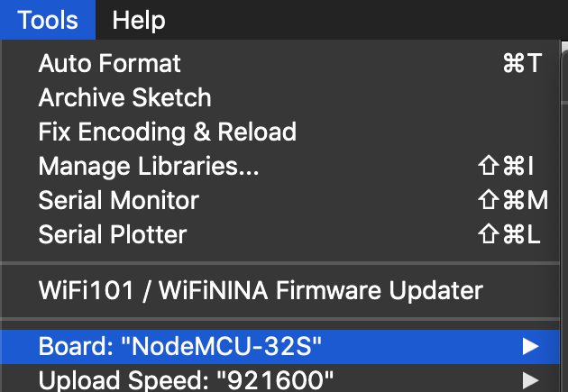Expand the Upload Speed submenu

(187, 380)
